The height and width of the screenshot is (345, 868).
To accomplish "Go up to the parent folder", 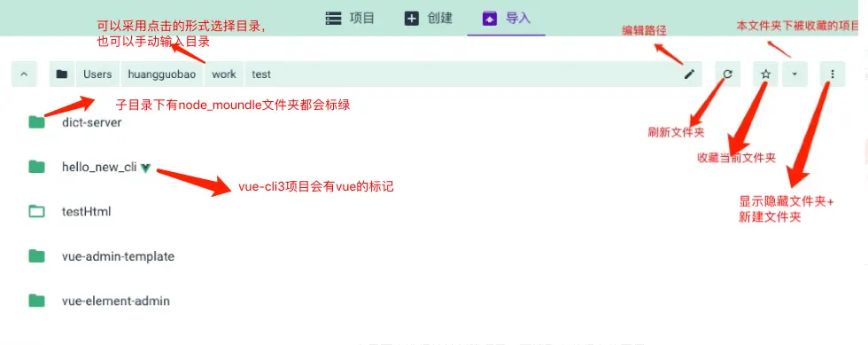I will (24, 74).
